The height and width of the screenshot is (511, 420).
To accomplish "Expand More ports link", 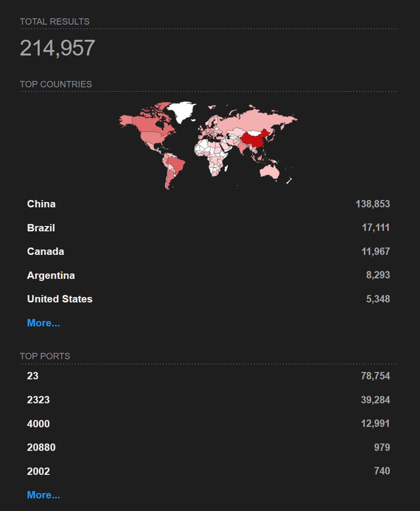I will [43, 495].
